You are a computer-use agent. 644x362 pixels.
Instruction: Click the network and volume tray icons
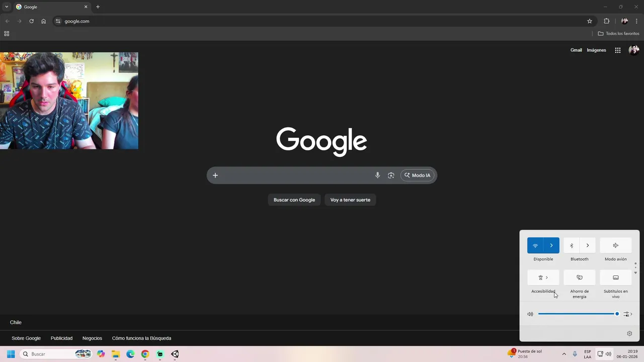pos(604,354)
